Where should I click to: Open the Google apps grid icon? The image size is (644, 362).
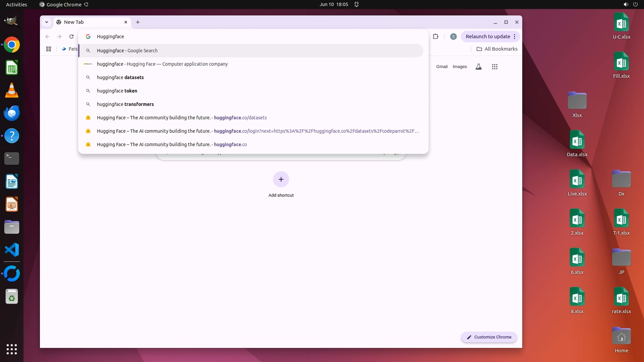pos(494,67)
